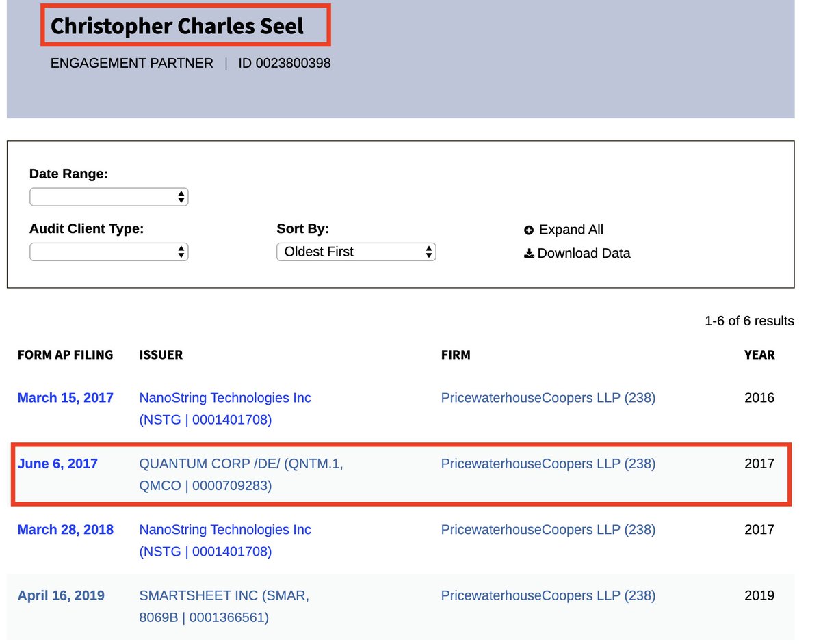Click the FIRM column header
This screenshot has width=821, height=644.
click(456, 355)
